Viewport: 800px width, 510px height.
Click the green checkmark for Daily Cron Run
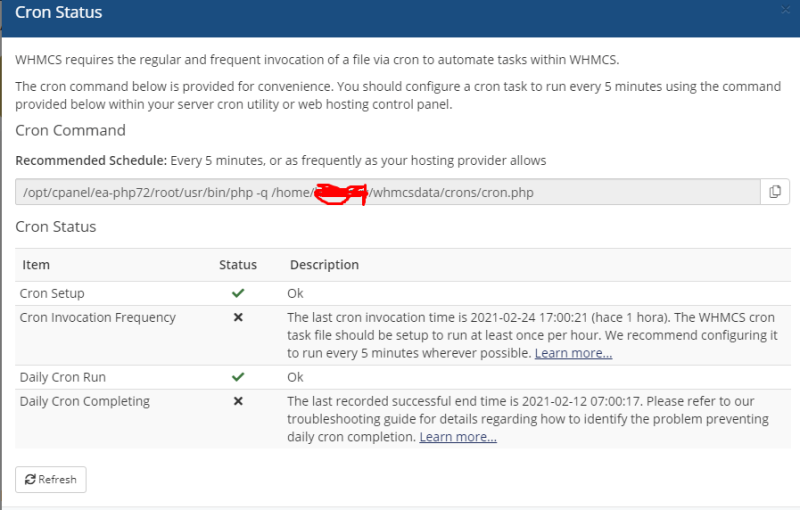coord(238,378)
